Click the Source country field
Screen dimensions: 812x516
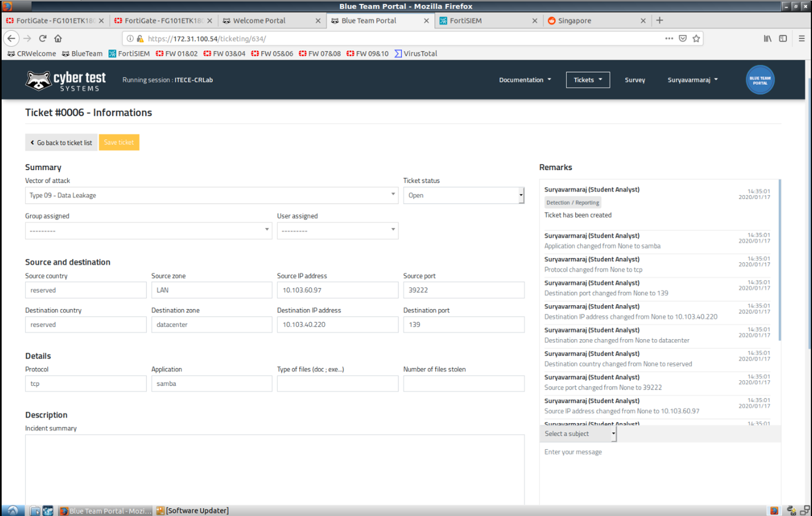pyautogui.click(x=86, y=290)
